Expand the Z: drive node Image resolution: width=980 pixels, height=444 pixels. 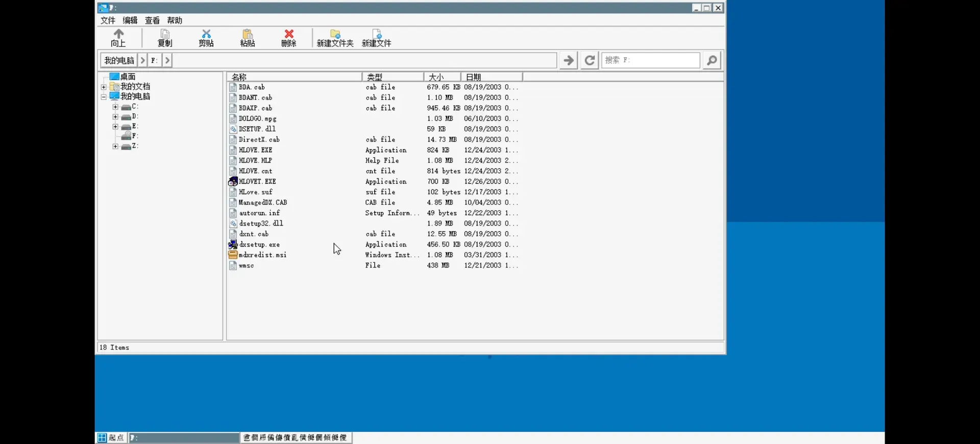coord(115,146)
